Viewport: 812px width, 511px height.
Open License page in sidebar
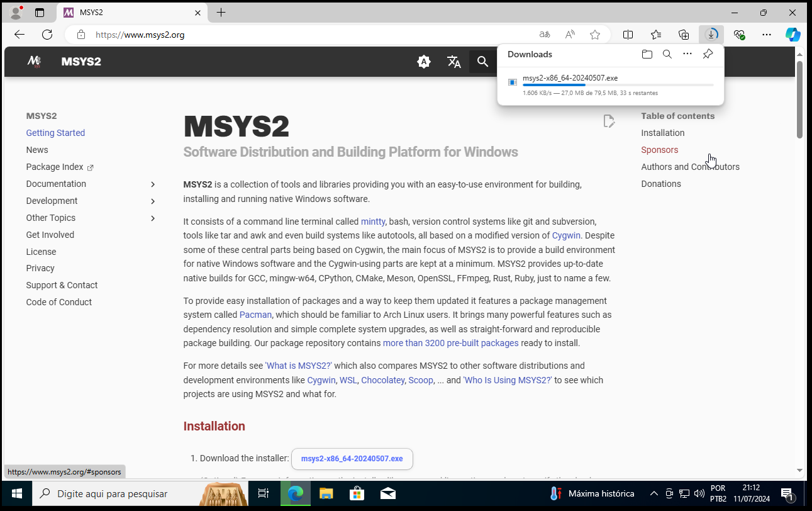pyautogui.click(x=41, y=252)
